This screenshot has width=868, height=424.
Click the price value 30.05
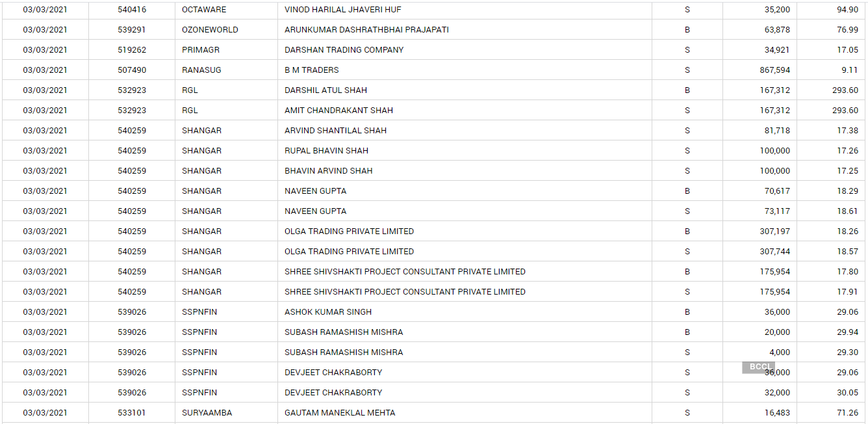tap(847, 393)
